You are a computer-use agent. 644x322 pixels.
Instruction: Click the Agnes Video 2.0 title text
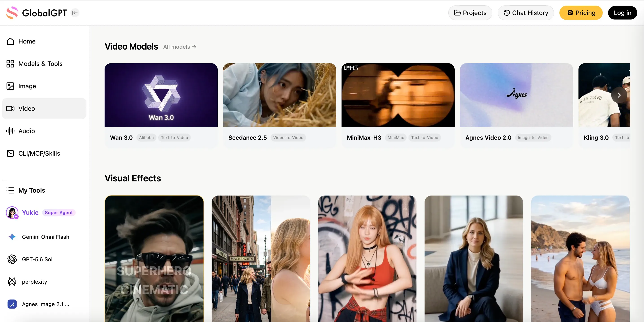(488, 138)
